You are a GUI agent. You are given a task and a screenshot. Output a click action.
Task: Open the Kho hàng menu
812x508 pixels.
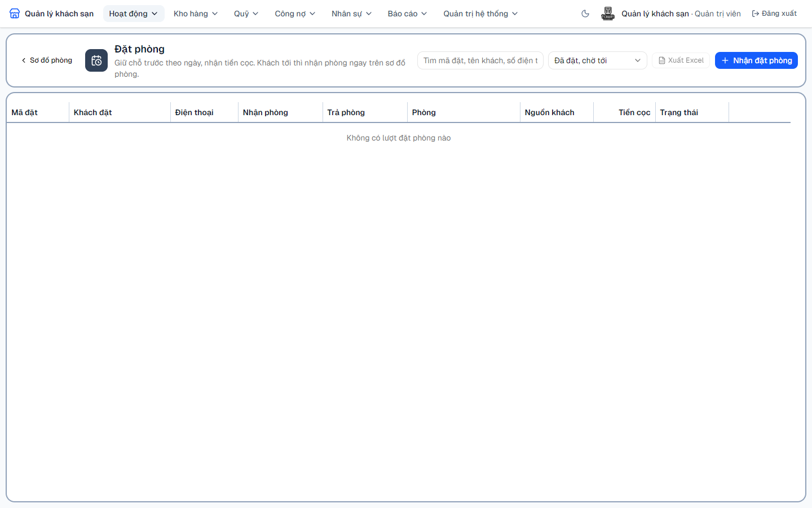[196, 14]
